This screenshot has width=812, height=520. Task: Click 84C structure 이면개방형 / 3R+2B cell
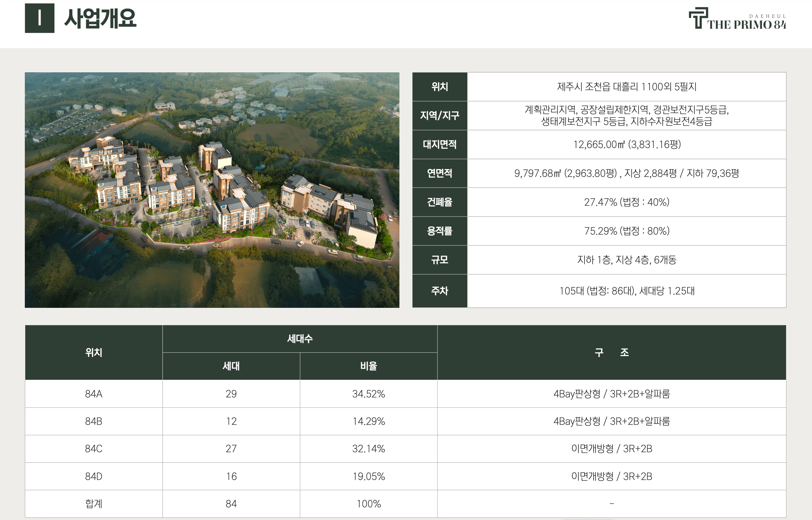point(612,449)
